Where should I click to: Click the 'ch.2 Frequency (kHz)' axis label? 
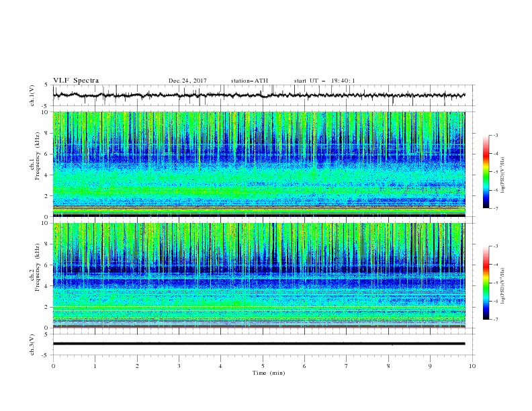(35, 267)
